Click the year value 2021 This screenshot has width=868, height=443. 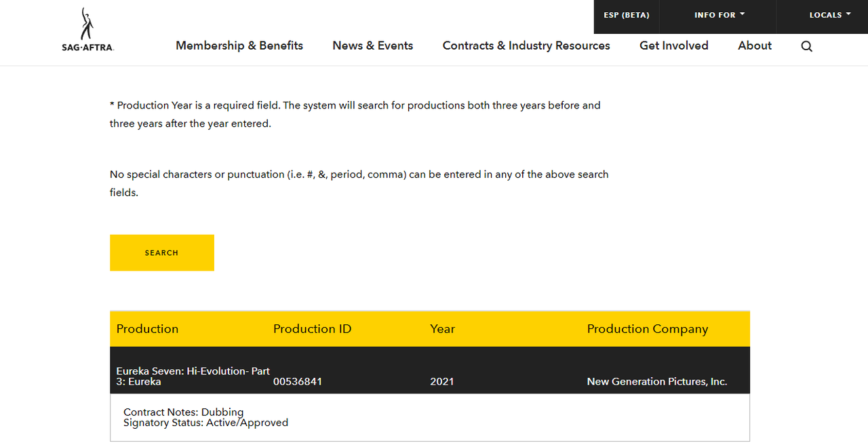tap(442, 381)
